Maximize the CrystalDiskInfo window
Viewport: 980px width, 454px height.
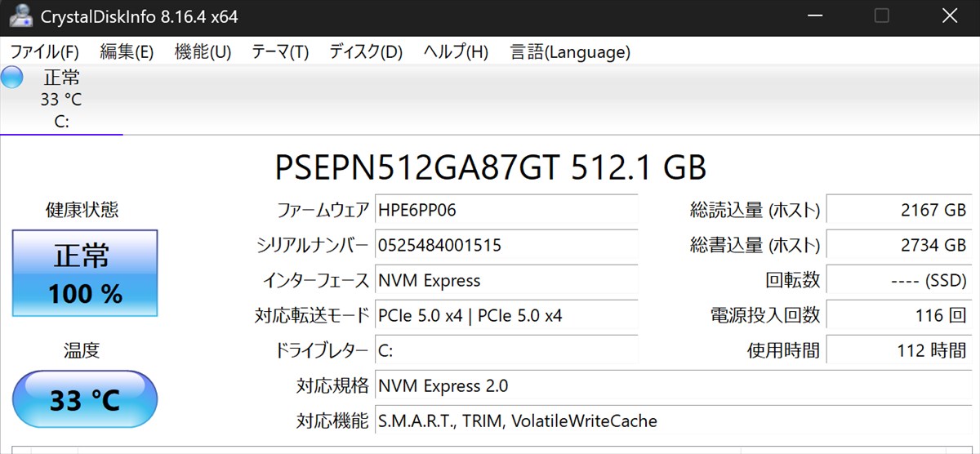882,16
